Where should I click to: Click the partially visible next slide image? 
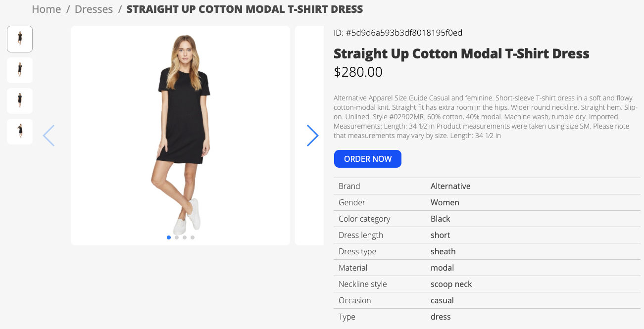309,136
